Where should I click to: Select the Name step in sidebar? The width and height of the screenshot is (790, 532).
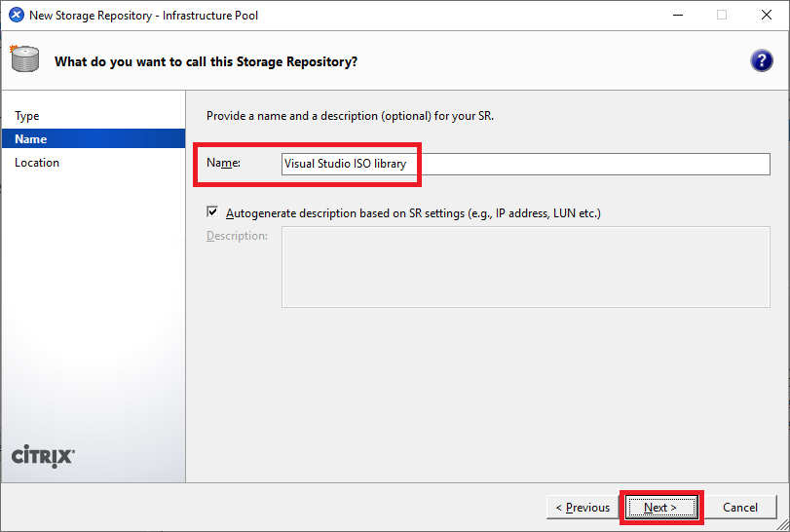31,139
